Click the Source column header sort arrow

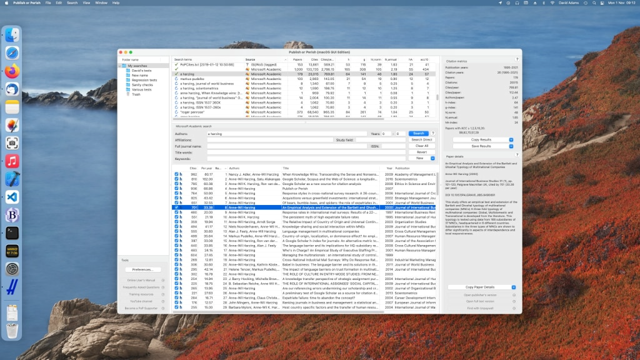(285, 60)
